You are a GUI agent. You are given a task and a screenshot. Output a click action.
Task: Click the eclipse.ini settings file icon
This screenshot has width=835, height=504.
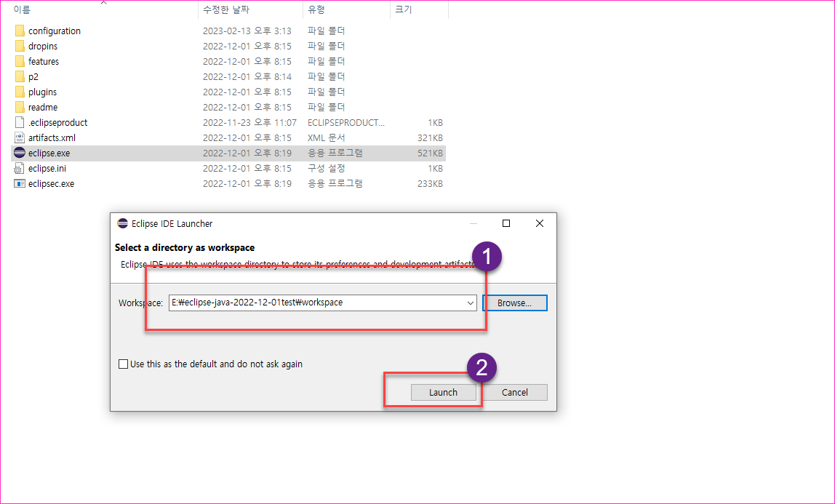tap(19, 169)
